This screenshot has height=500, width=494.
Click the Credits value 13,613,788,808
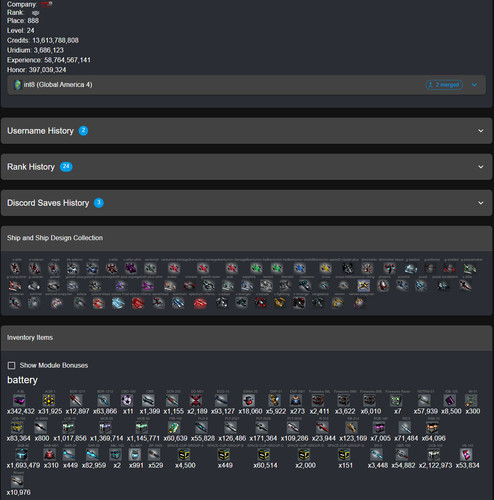tap(55, 40)
